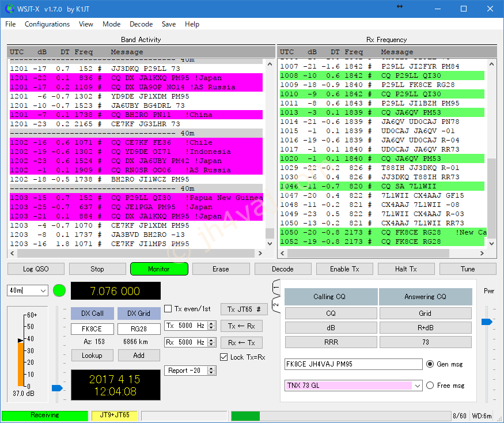The height and width of the screenshot is (423, 504).
Task: Open the Save menu
Action: point(169,24)
